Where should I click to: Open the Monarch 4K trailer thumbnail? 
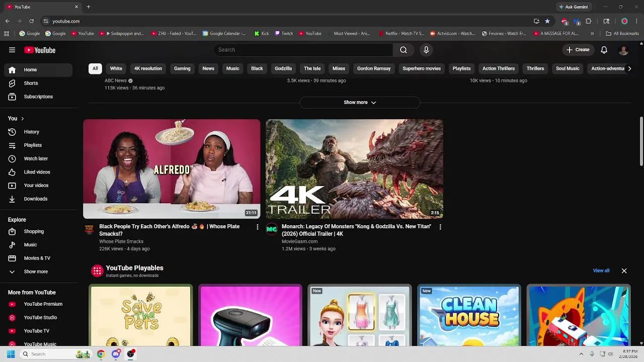[x=354, y=169]
